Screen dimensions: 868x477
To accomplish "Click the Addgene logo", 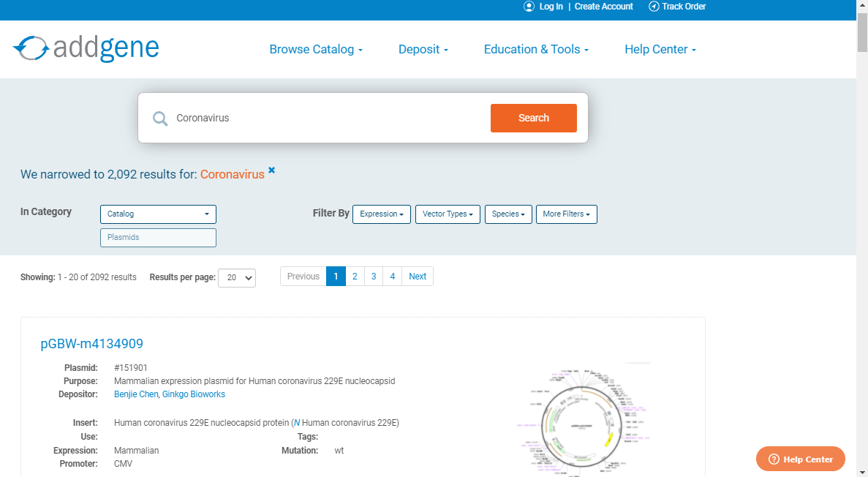I will (86, 48).
